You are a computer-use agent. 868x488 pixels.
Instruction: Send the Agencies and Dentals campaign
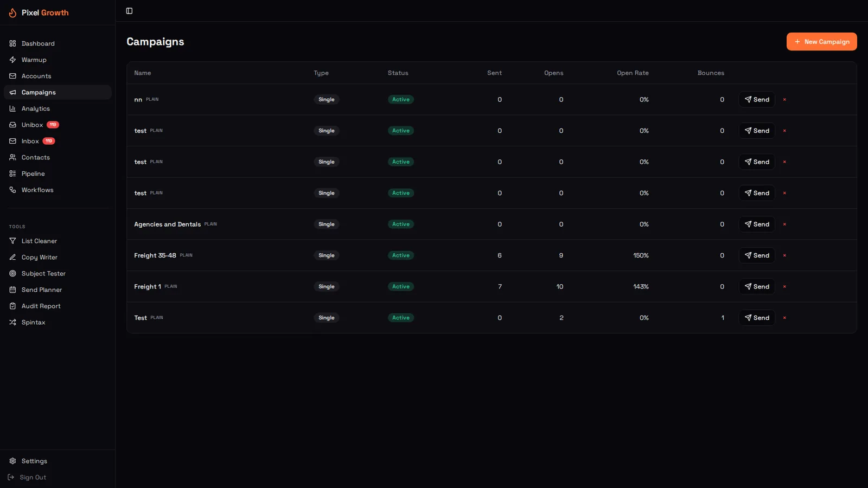[757, 224]
